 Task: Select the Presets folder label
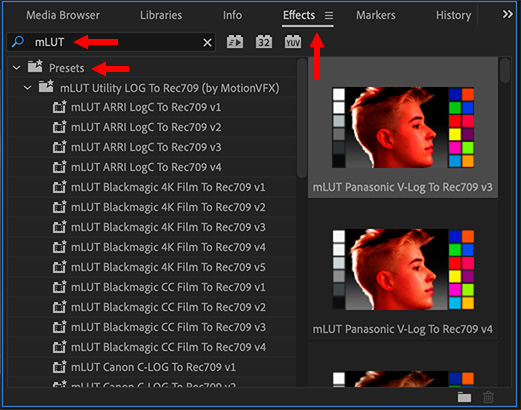pos(67,68)
